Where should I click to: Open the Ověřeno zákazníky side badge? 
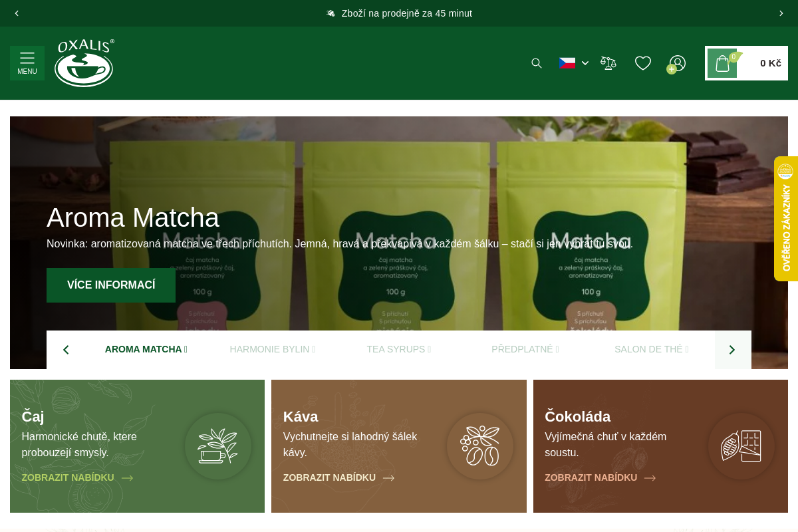click(786, 219)
